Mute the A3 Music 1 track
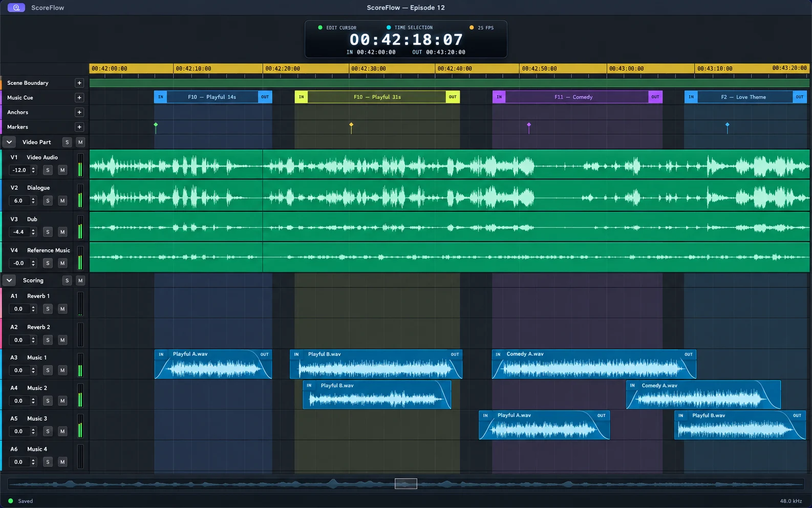 tap(62, 370)
